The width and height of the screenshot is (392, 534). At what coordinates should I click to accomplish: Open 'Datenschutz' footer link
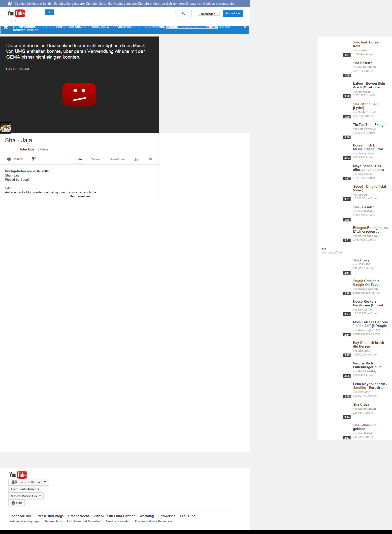click(x=54, y=521)
